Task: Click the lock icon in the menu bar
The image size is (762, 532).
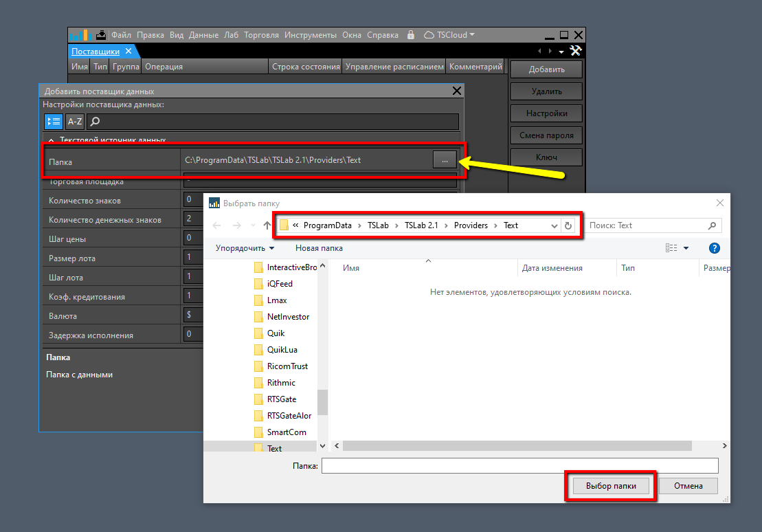Action: pyautogui.click(x=411, y=35)
